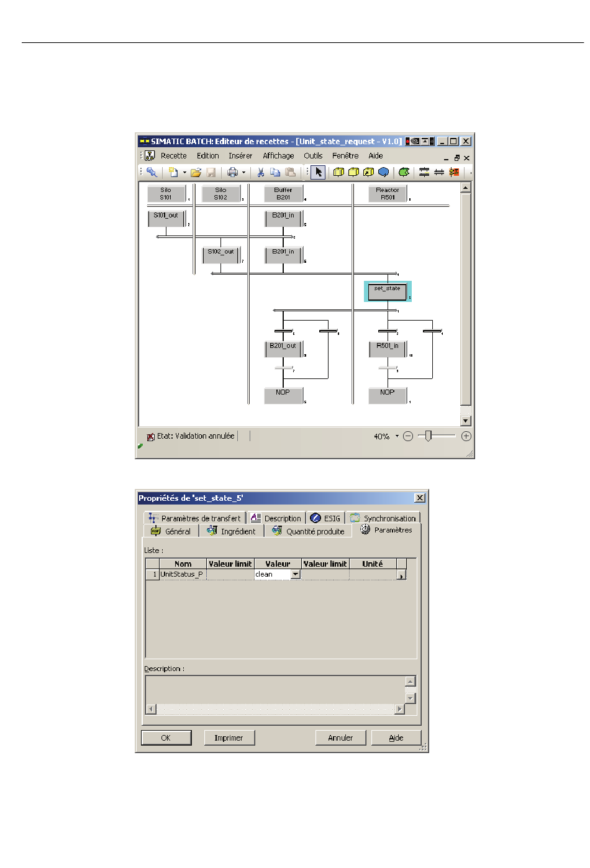Switch to the Synchronisation tab

click(383, 518)
